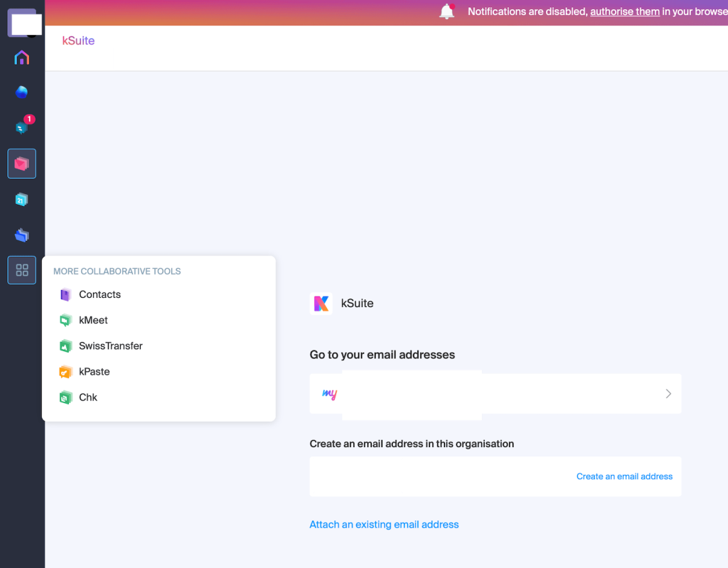Open the kSuite home icon in sidebar
Screen dimensions: 728x568
point(22,58)
